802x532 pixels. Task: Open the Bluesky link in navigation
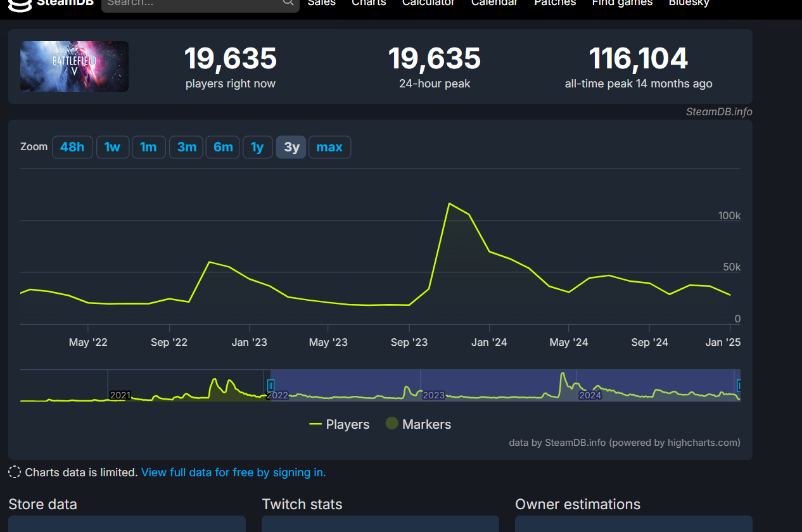point(689,3)
